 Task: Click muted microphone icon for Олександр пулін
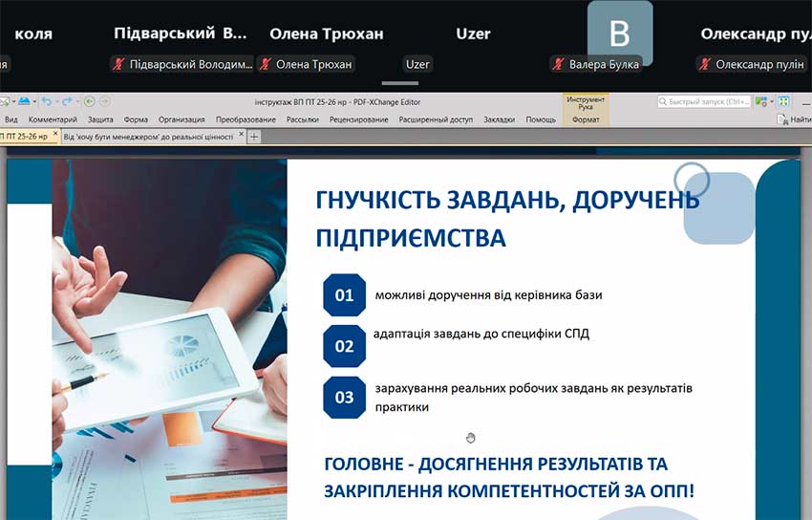705,64
